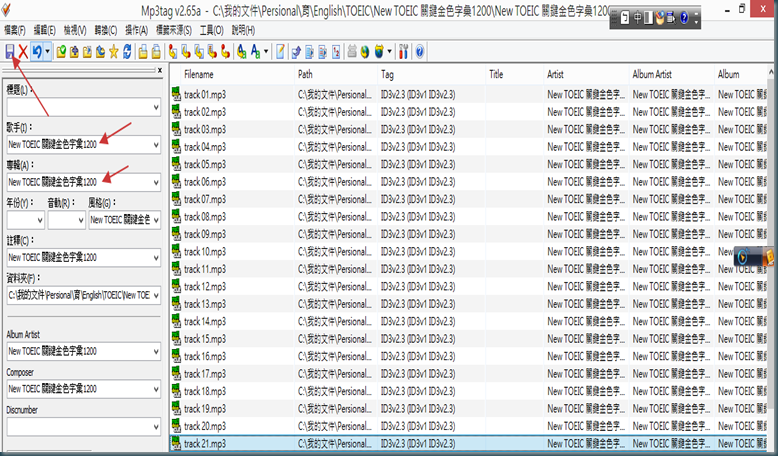Image resolution: width=778 pixels, height=456 pixels.
Task: Open the 檔案(F) menu
Action: [x=15, y=30]
